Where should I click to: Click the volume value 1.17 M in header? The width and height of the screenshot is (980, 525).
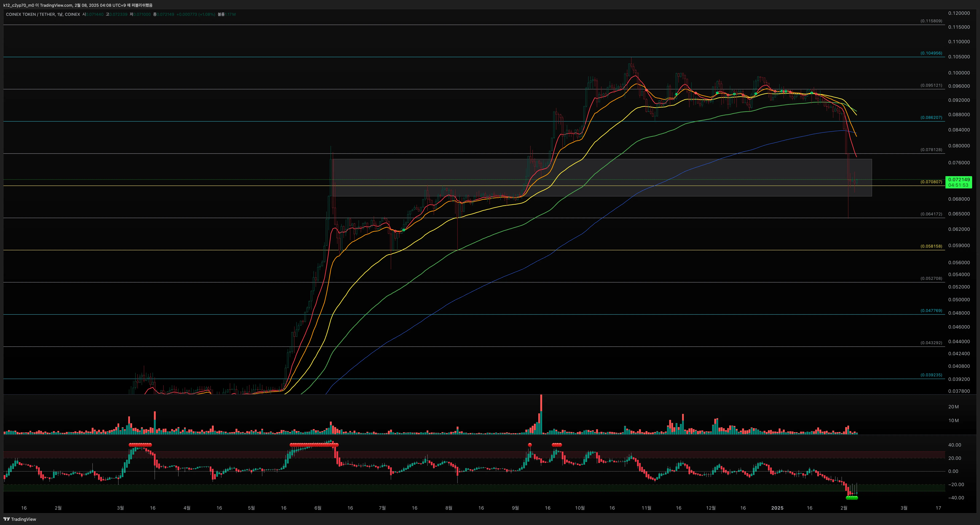(x=230, y=14)
